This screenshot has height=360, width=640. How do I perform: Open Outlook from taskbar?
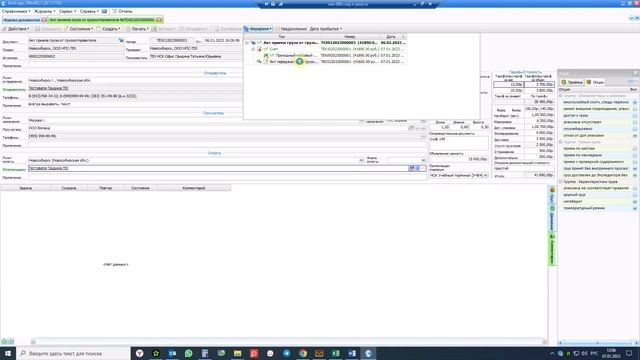(172, 353)
